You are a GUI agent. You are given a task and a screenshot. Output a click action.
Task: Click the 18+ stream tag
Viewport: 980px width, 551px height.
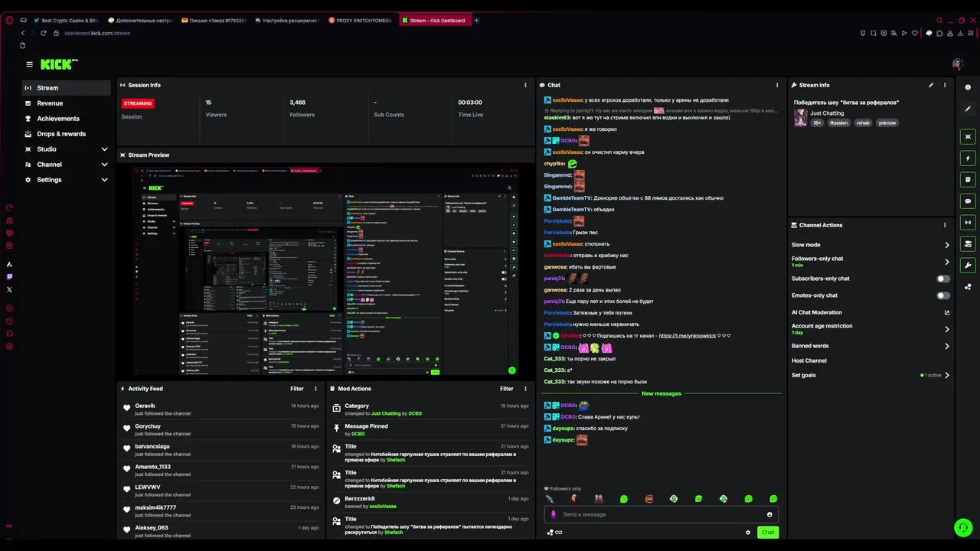817,122
